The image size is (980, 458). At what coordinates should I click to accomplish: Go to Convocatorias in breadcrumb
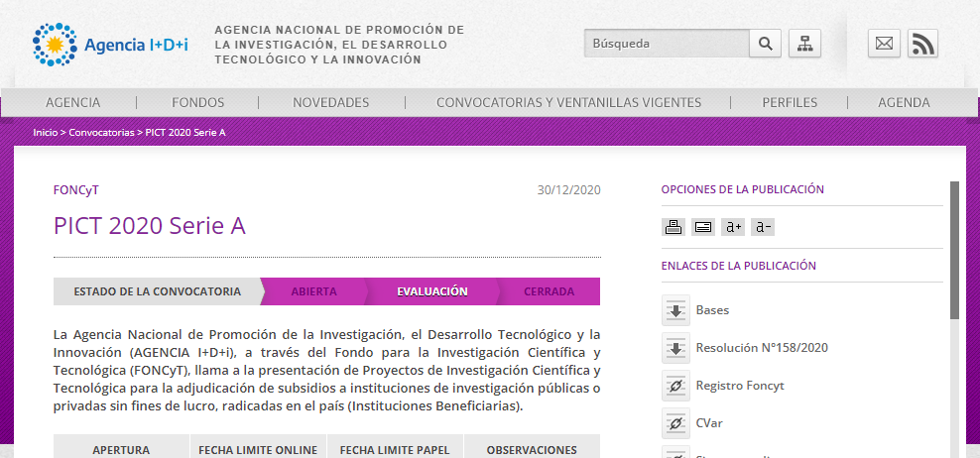(101, 133)
